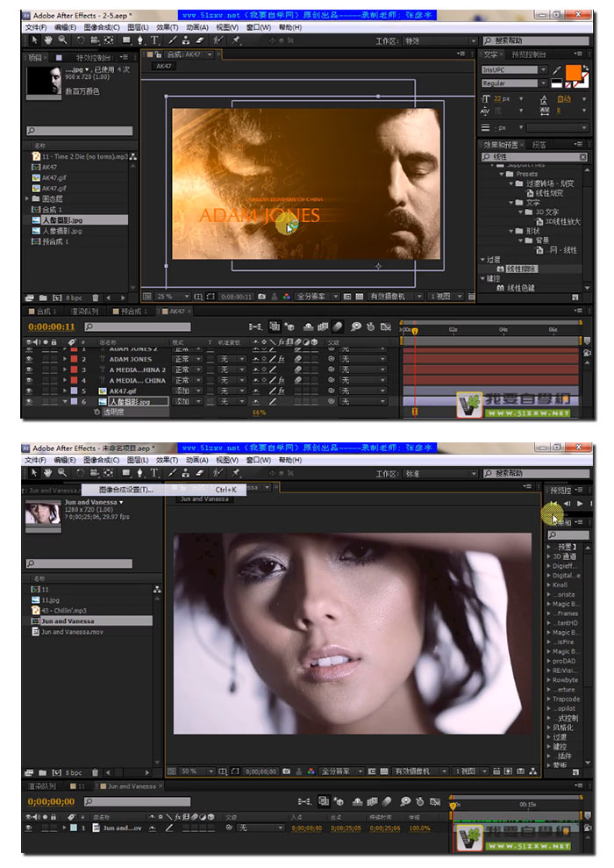Screen dimensions: 614x868
Task: Click Play button in lower Preview panel
Action: tap(580, 503)
